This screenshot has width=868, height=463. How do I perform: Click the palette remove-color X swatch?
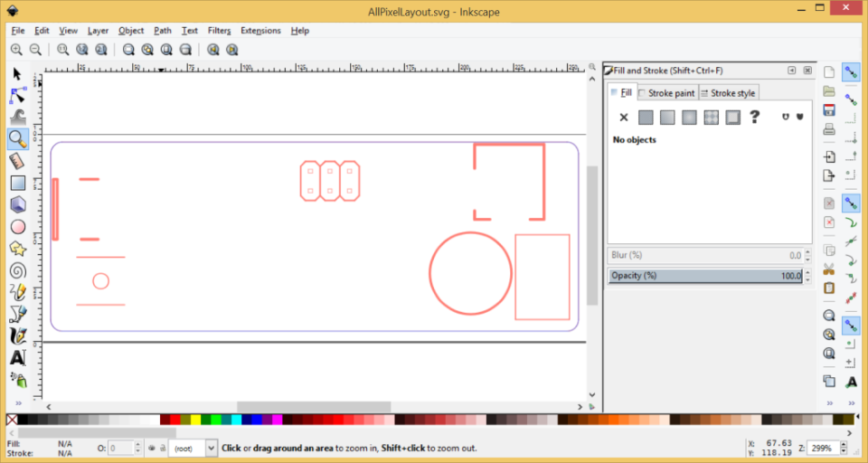[x=11, y=420]
